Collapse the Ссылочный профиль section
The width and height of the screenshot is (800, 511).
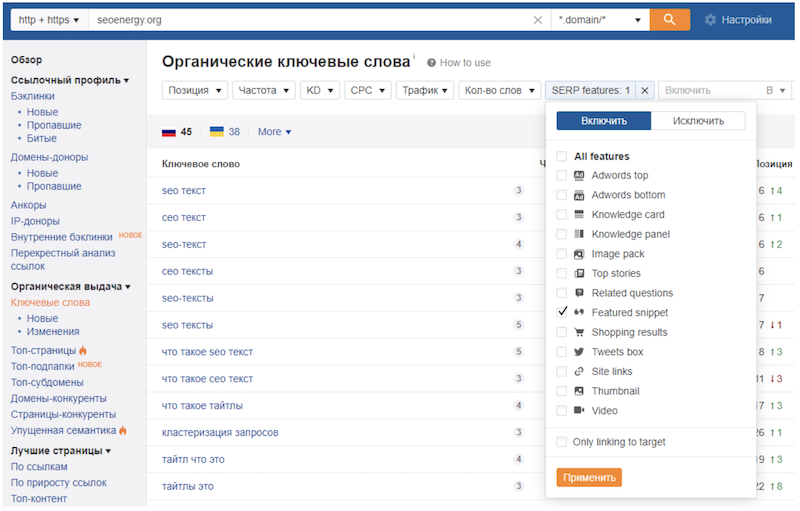click(70, 80)
